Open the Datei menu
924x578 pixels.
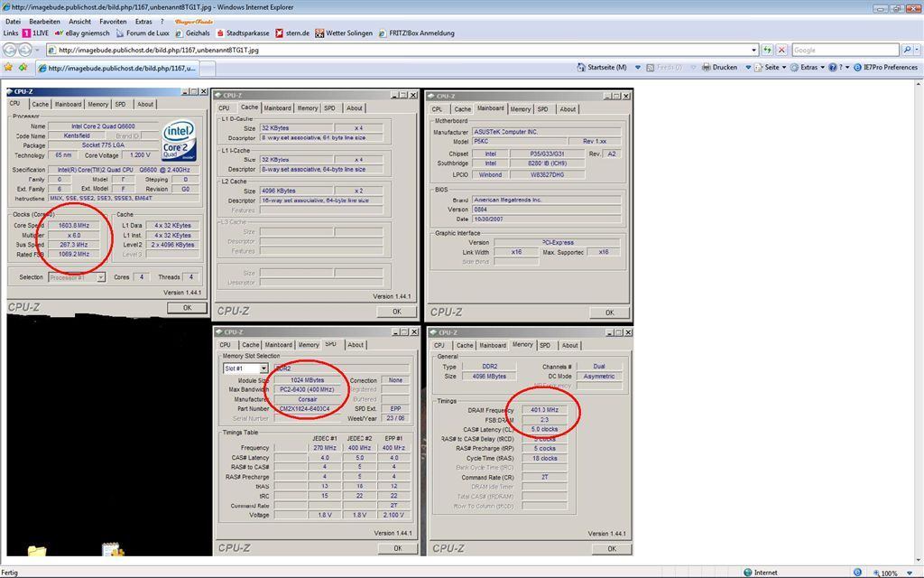tap(13, 22)
